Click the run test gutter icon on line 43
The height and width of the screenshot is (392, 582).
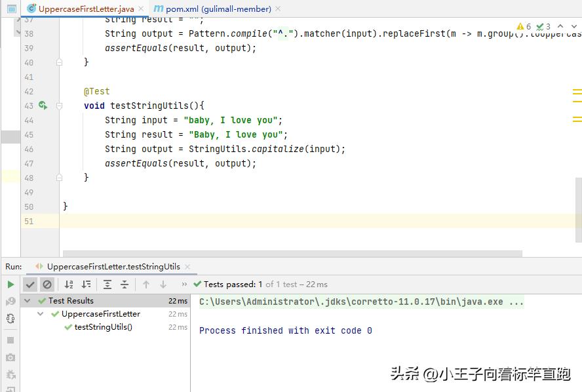pos(43,106)
